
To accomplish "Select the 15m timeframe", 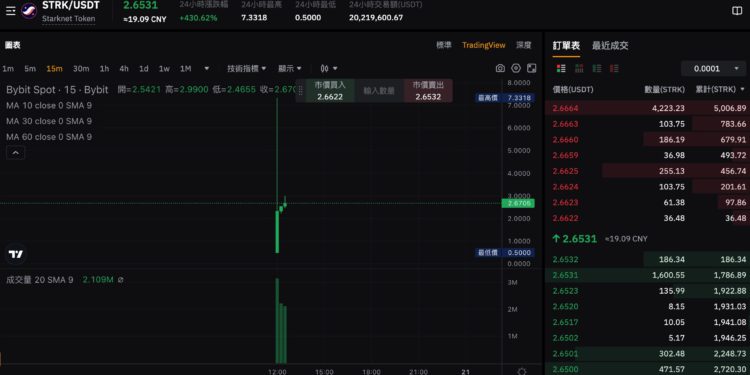I will [x=55, y=68].
